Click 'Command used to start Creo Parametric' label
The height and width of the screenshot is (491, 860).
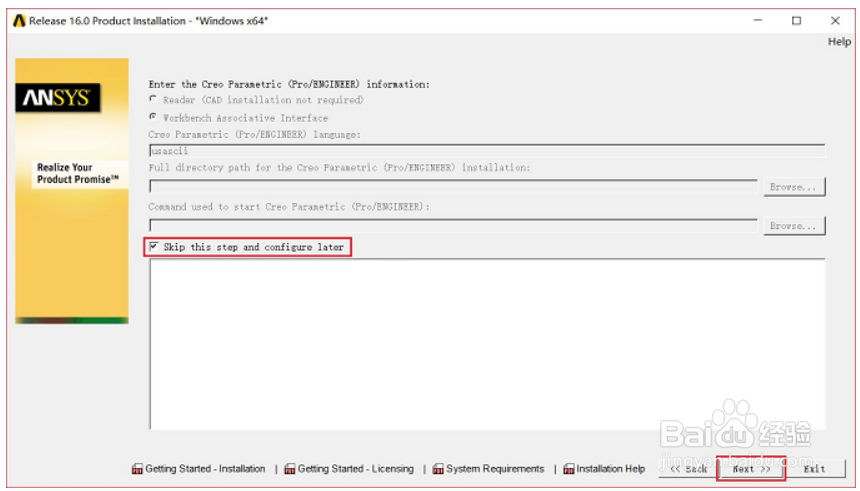pyautogui.click(x=289, y=207)
